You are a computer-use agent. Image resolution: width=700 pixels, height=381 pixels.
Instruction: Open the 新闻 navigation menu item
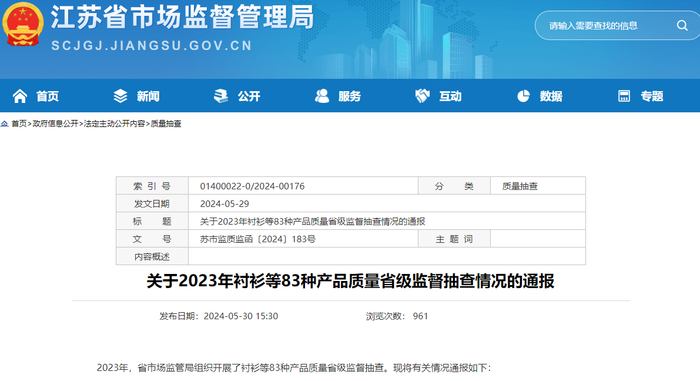(148, 96)
